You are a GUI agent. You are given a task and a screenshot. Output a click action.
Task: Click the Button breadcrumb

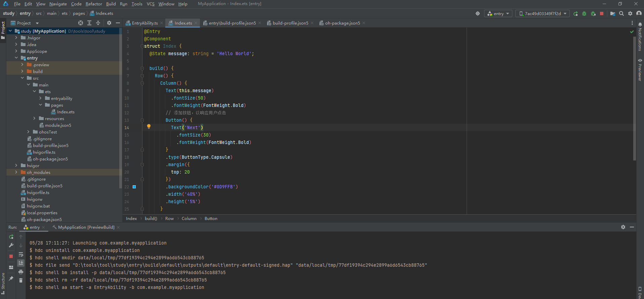click(x=211, y=219)
